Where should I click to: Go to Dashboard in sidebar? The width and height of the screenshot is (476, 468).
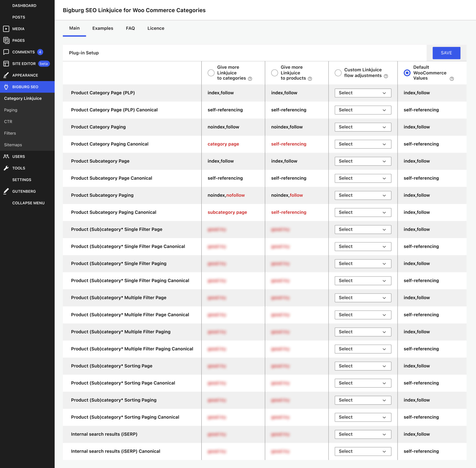24,6
